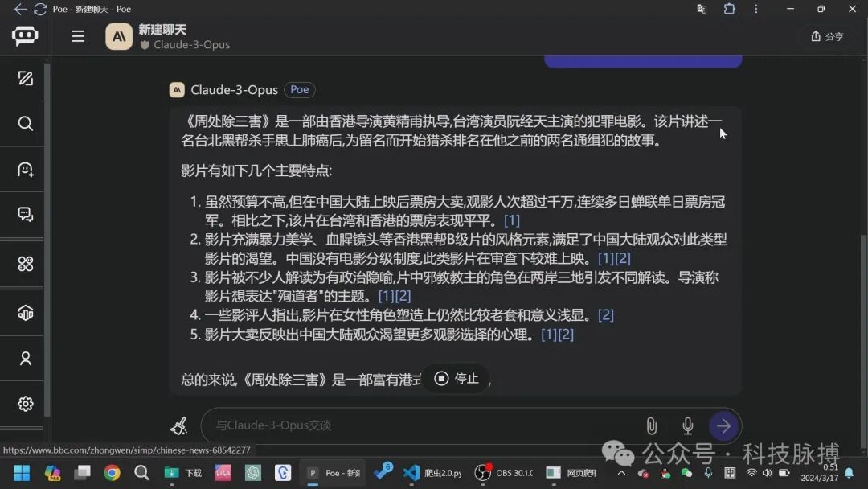
Task: Switch to the Poe taskbar window
Action: 333,473
